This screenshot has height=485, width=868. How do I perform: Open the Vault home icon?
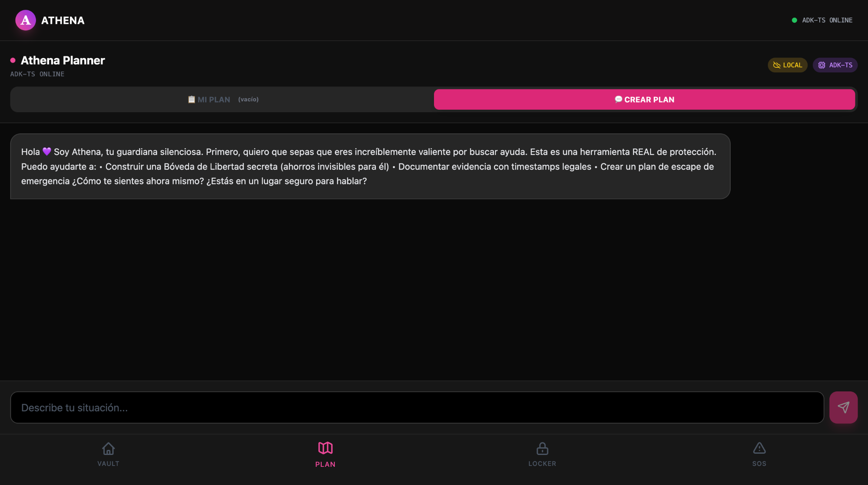108,449
